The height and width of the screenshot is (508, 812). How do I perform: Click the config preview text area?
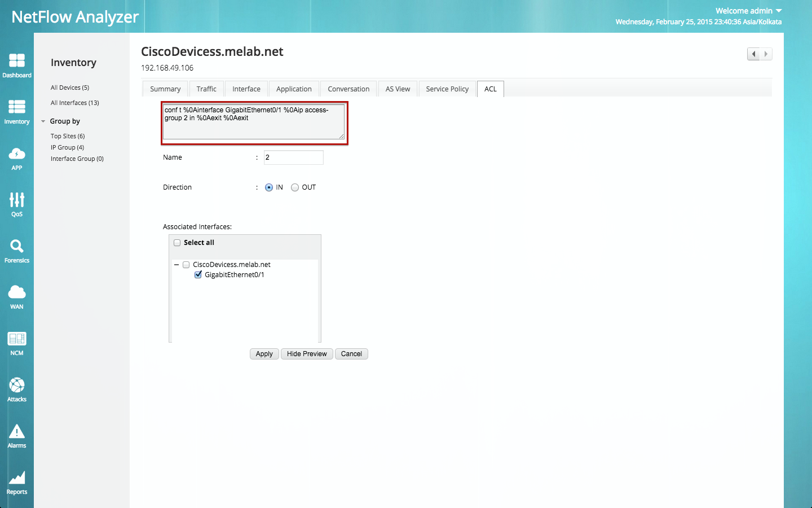pos(254,122)
